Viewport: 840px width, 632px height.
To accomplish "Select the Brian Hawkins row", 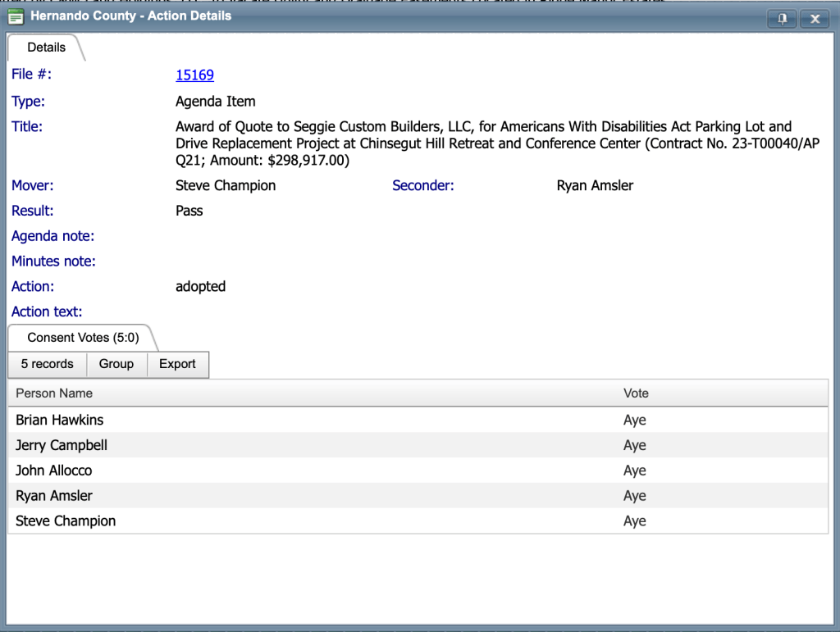I will [60, 420].
